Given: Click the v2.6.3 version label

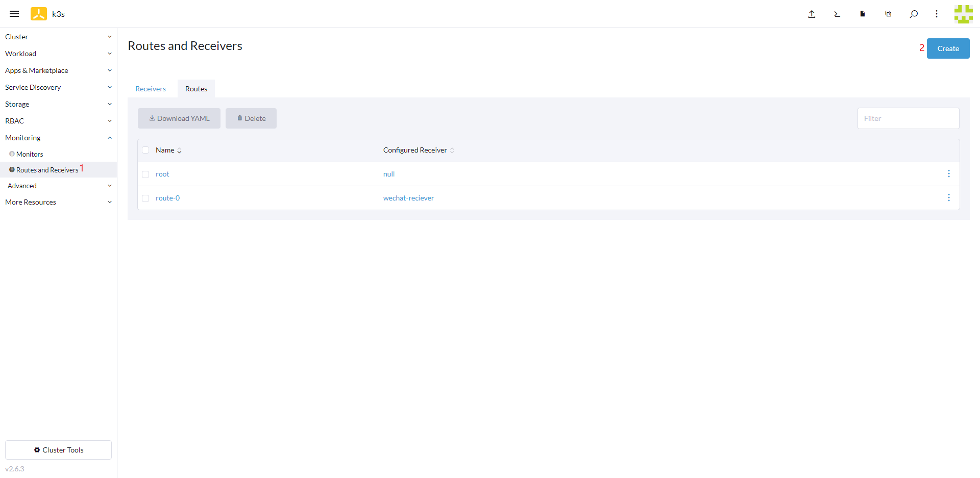Looking at the screenshot, I should pyautogui.click(x=15, y=469).
